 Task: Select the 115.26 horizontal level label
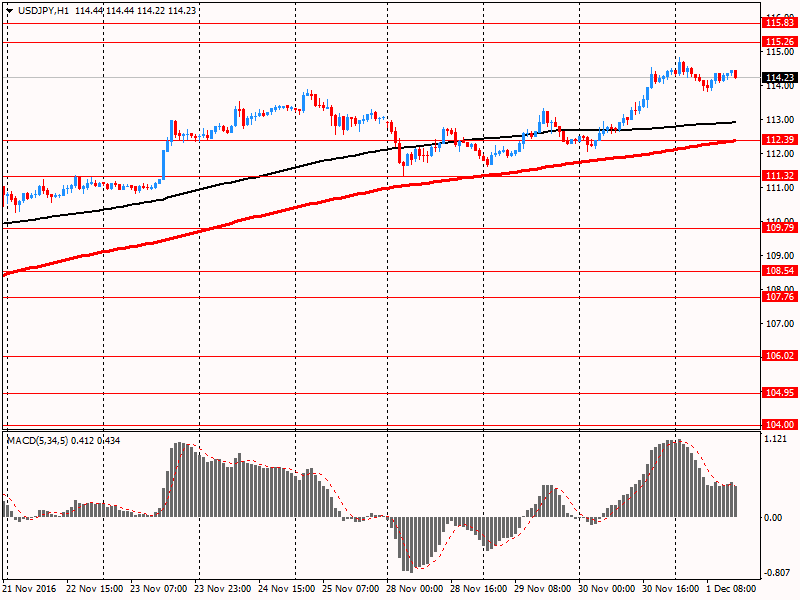(780, 42)
